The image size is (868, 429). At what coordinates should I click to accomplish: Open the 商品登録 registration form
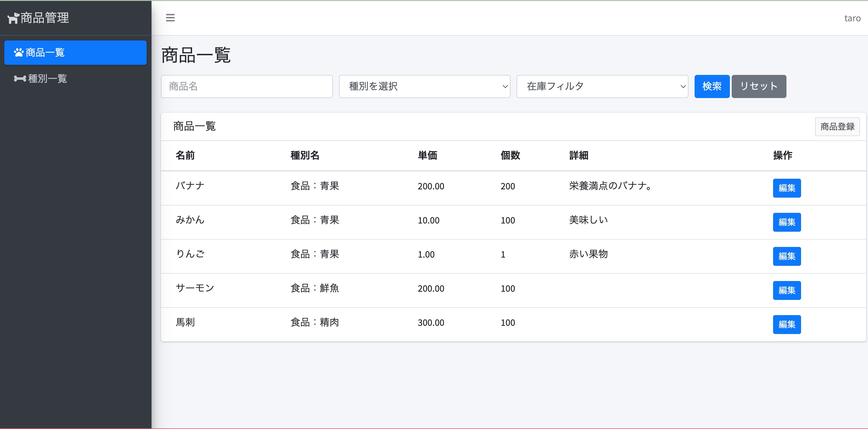[x=837, y=126]
